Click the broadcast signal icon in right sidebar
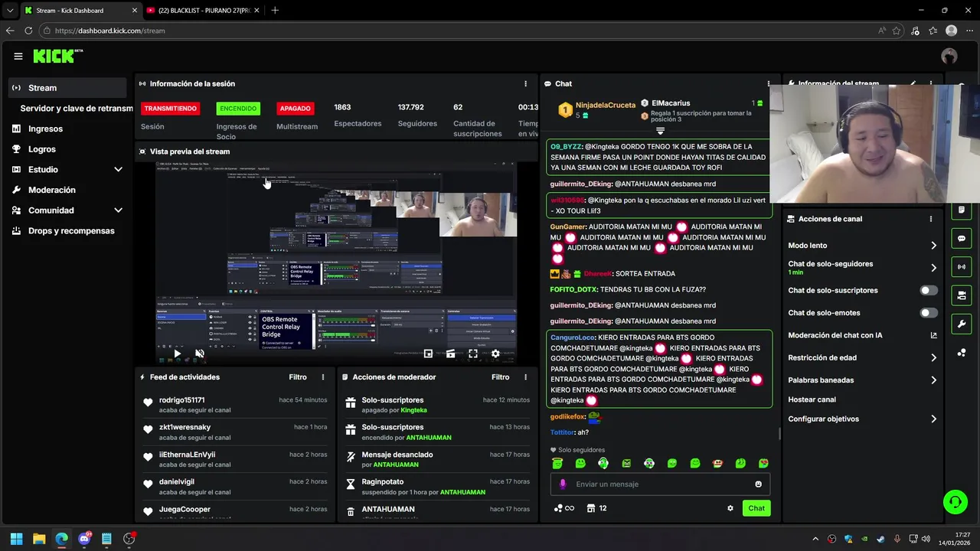 point(962,266)
